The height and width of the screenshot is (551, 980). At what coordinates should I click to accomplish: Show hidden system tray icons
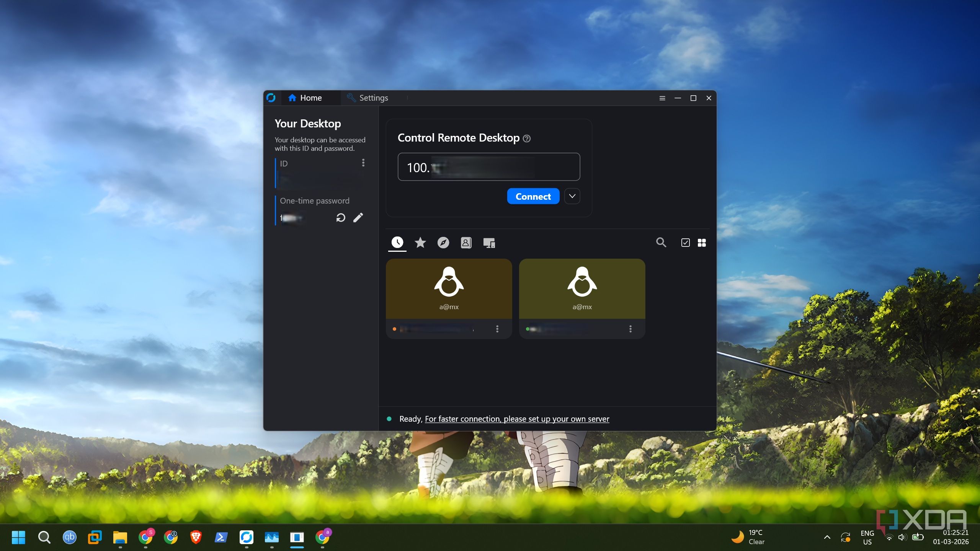[x=827, y=537]
